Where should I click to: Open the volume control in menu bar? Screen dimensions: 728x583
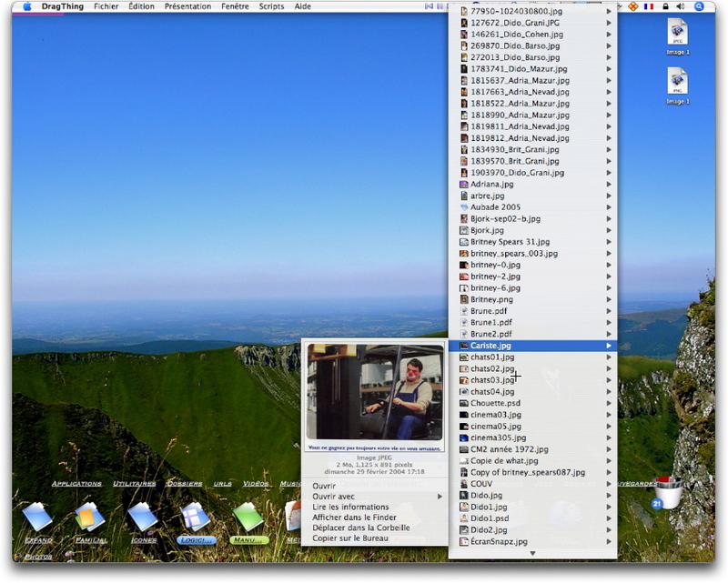tap(681, 6)
